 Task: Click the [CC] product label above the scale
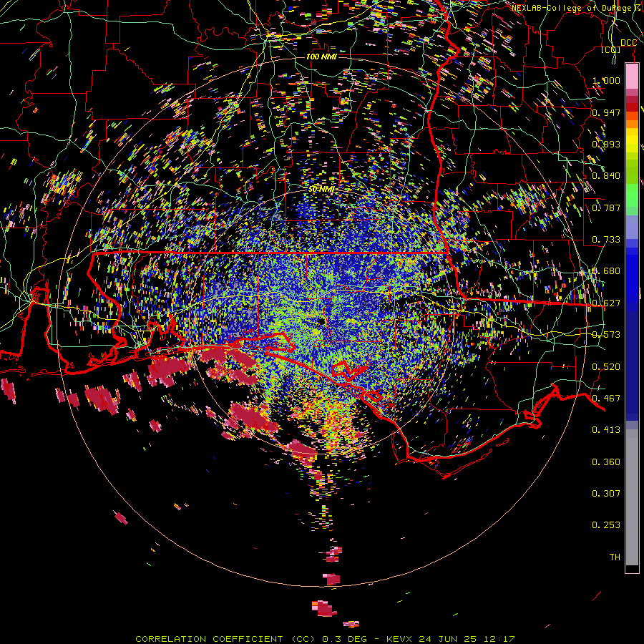tap(611, 49)
